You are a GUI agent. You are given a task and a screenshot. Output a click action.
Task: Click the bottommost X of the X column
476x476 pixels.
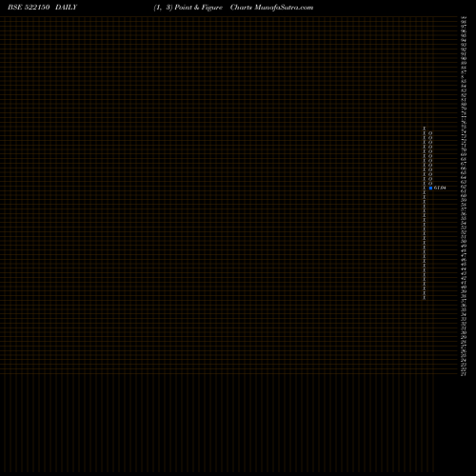tap(425, 298)
